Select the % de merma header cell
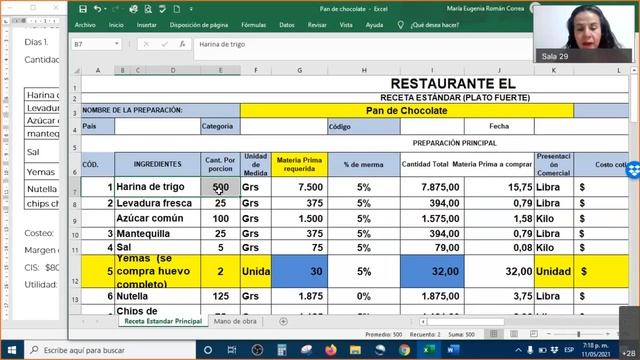 click(x=364, y=164)
